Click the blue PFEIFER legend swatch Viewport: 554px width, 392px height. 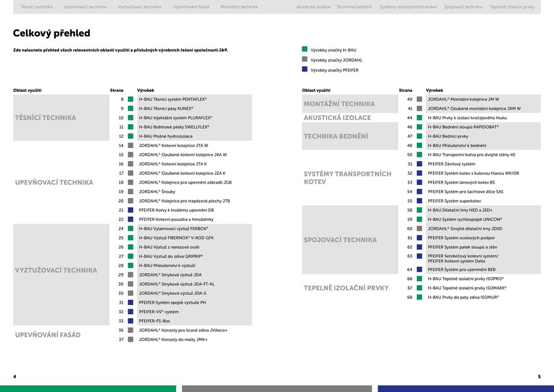point(305,69)
